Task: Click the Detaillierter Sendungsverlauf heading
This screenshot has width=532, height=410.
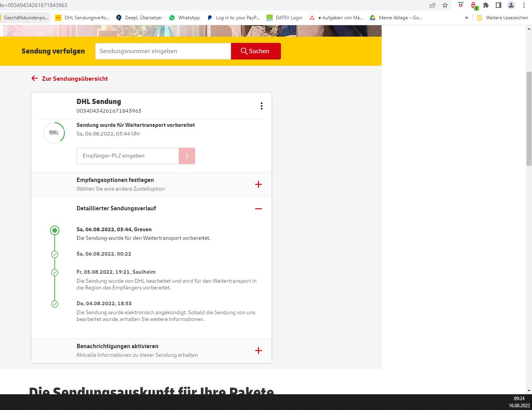Action: point(116,208)
